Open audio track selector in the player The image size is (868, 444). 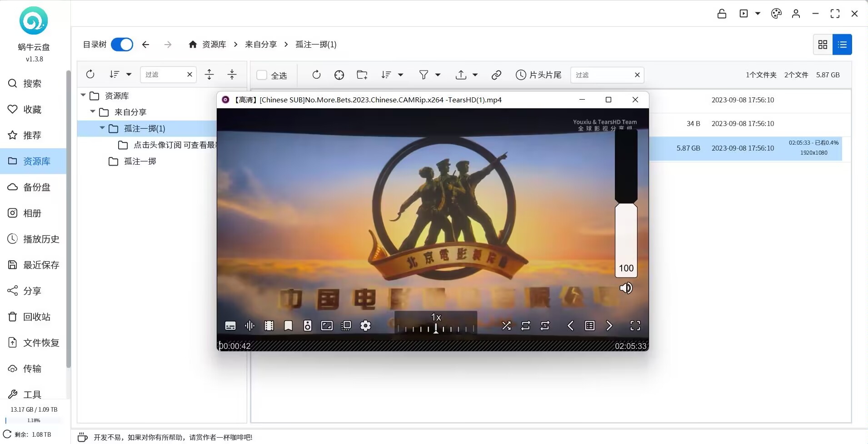249,326
